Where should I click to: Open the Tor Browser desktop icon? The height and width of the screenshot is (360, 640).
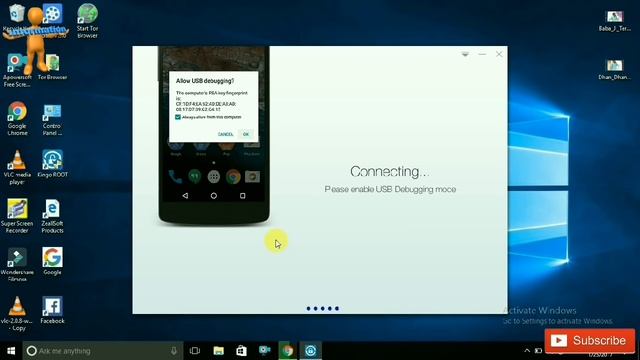pos(52,68)
